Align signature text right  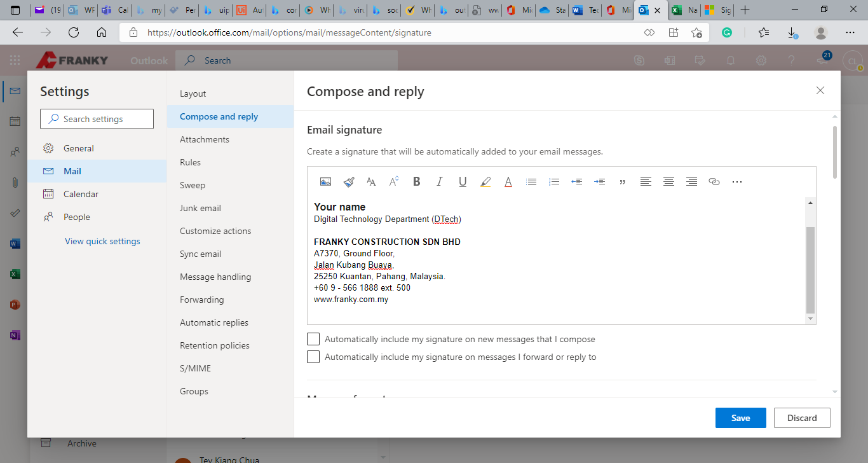(x=691, y=182)
